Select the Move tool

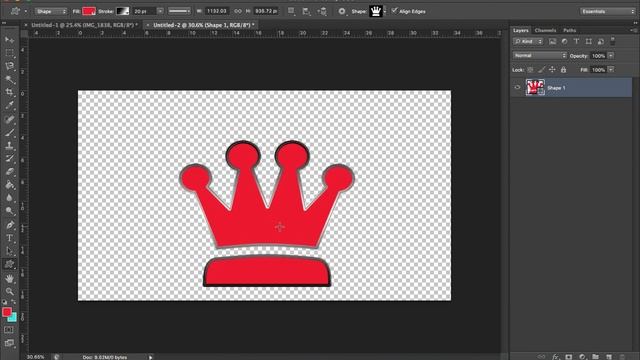(9, 40)
